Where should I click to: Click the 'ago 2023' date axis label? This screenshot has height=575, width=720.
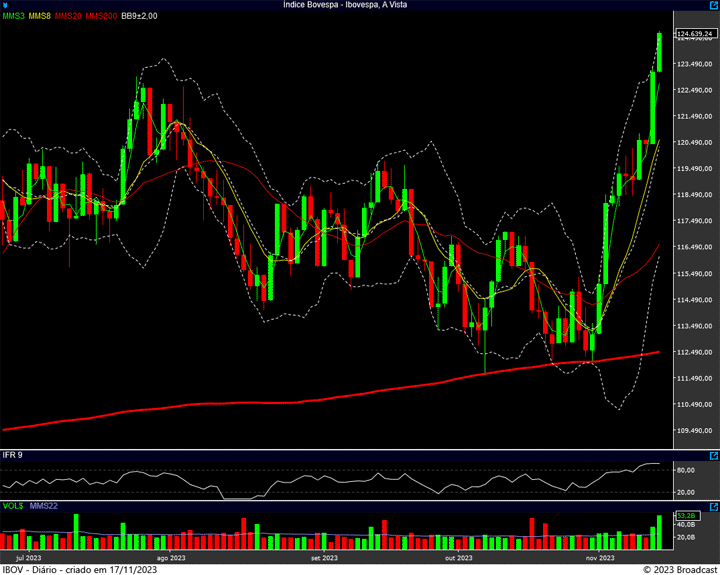(x=171, y=557)
